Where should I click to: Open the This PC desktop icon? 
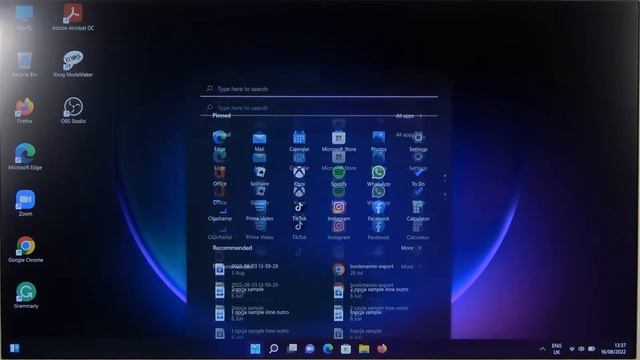[x=24, y=17]
